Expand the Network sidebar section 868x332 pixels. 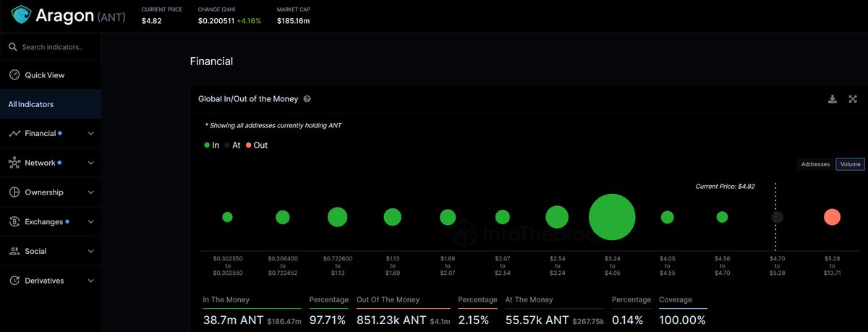pyautogui.click(x=90, y=163)
